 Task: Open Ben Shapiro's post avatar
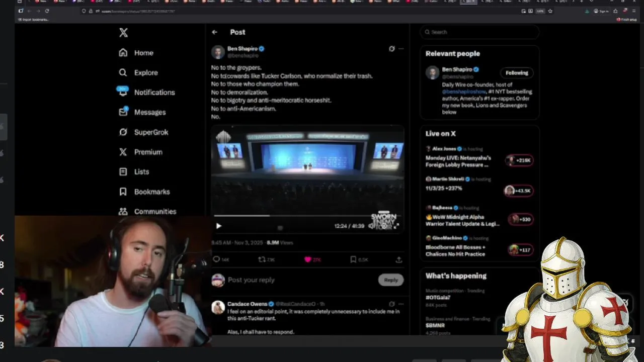tap(218, 52)
